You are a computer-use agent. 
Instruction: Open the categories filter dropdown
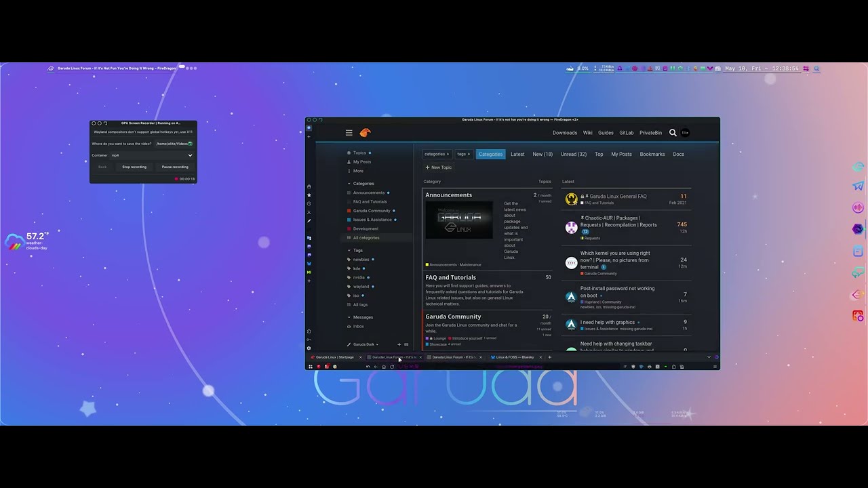pyautogui.click(x=437, y=154)
